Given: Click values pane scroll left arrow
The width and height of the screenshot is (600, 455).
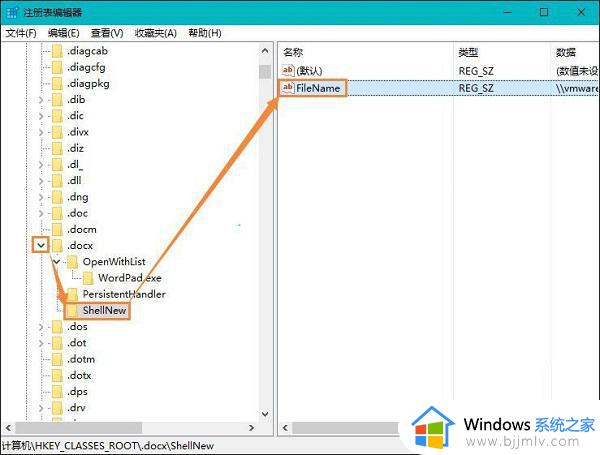Looking at the screenshot, I should [285, 428].
